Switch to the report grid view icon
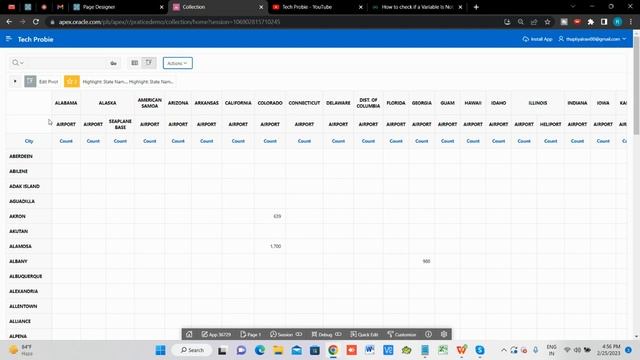Image resolution: width=640 pixels, height=360 pixels. click(135, 63)
